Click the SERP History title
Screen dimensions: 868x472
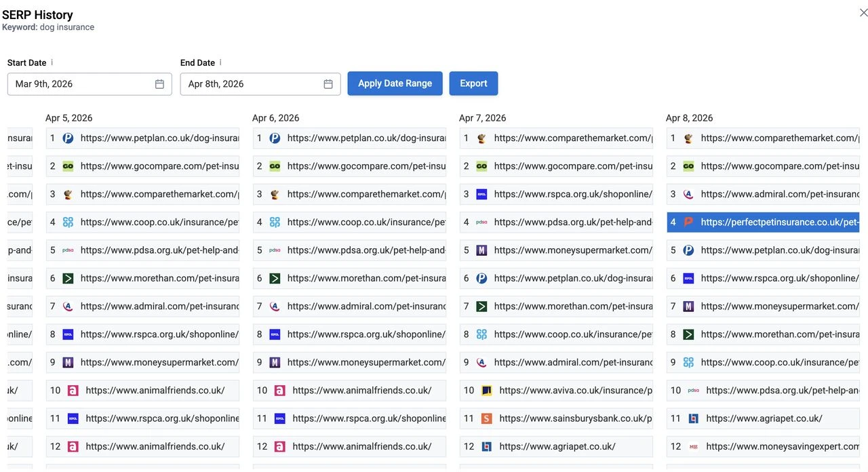[x=37, y=14]
